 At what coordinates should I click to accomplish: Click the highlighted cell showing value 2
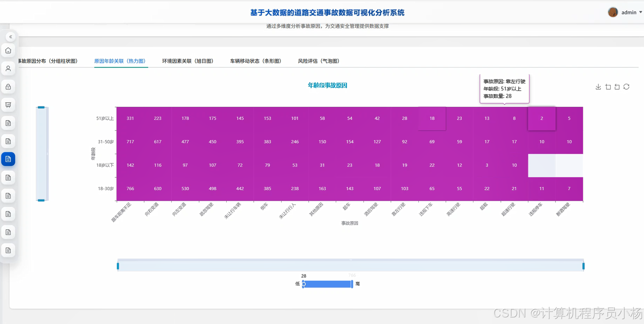pyautogui.click(x=542, y=118)
